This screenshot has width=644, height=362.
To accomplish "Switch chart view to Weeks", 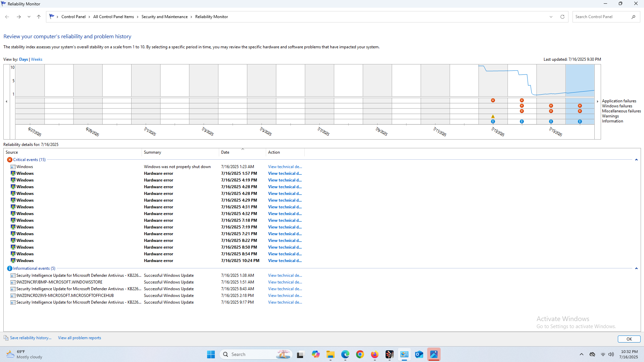I will click(37, 59).
